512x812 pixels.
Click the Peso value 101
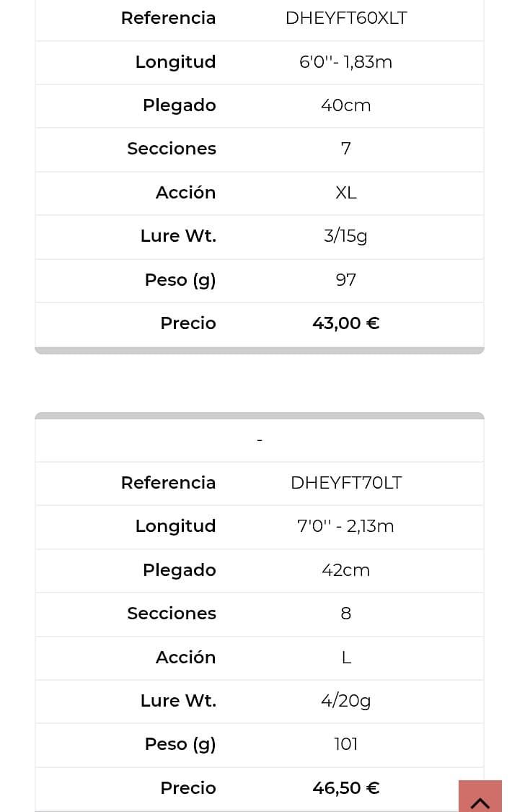click(346, 744)
